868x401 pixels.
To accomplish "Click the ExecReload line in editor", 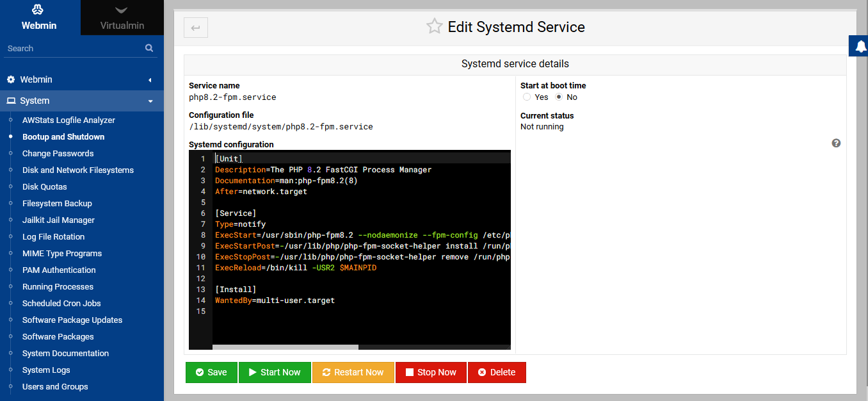I will coord(296,268).
